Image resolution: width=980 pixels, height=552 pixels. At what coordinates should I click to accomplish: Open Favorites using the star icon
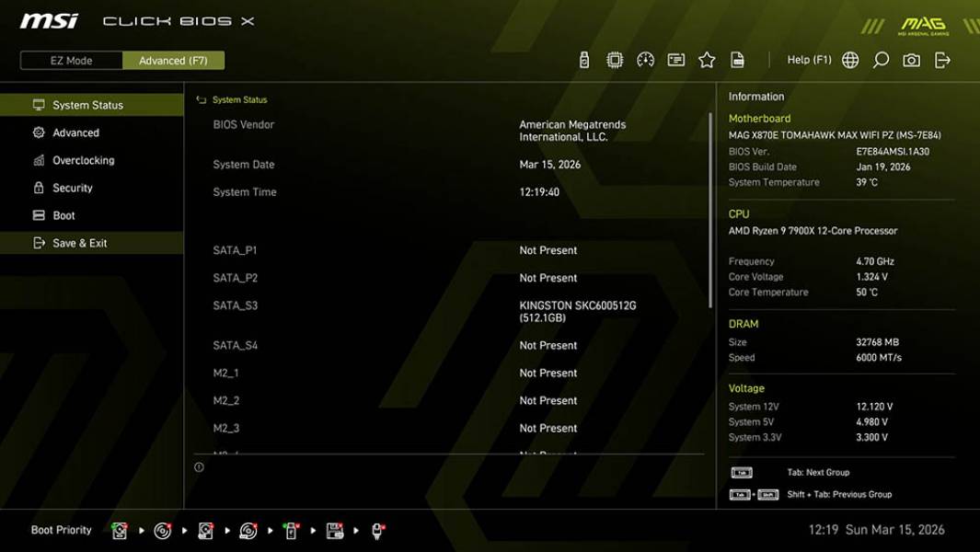(707, 59)
